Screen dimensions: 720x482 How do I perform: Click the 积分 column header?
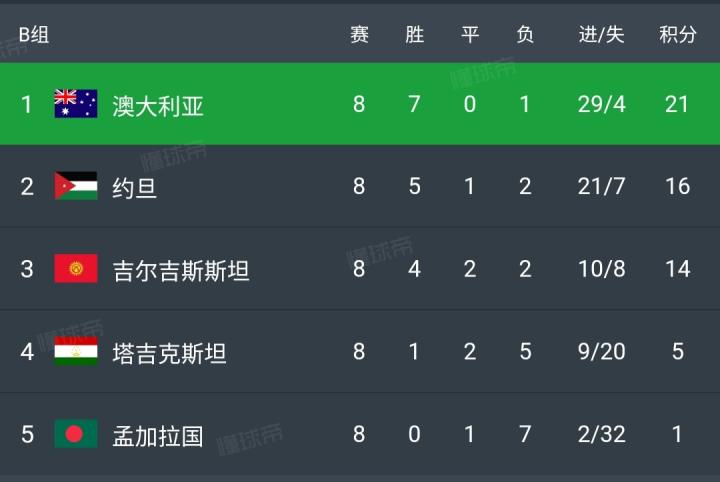(x=677, y=35)
